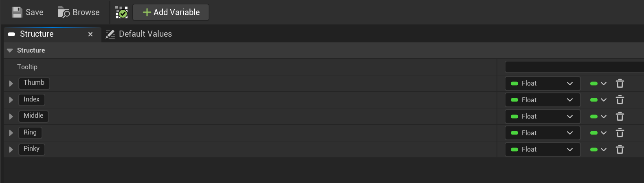Switch to the Default Values tab
The height and width of the screenshot is (183, 644).
pos(139,34)
